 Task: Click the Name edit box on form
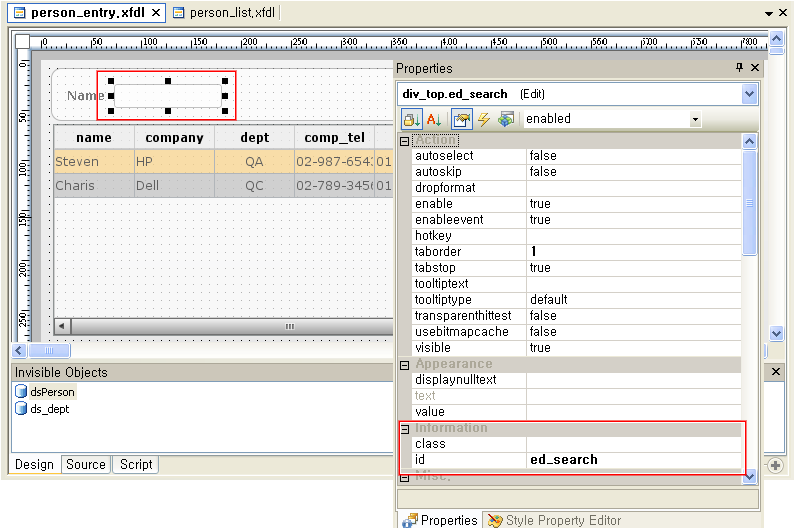(x=167, y=96)
